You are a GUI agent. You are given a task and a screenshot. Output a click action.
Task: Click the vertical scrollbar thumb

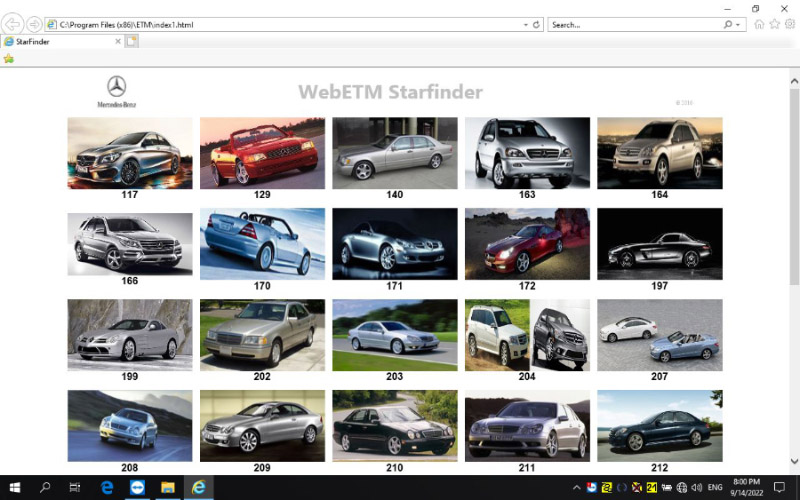tap(794, 186)
